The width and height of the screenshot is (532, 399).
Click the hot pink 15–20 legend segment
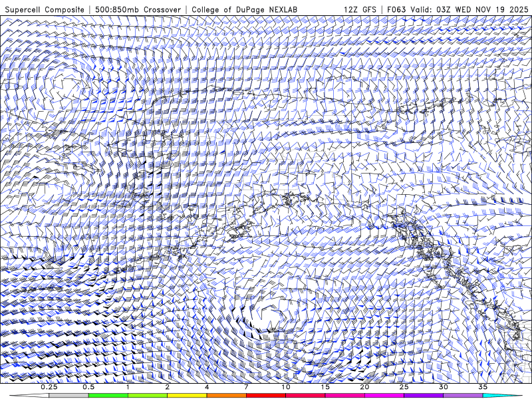pos(344,396)
